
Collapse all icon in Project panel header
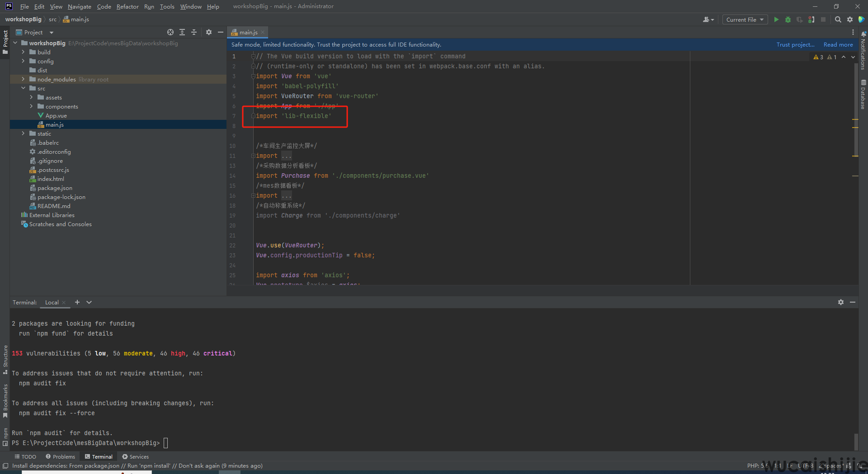[x=194, y=32]
